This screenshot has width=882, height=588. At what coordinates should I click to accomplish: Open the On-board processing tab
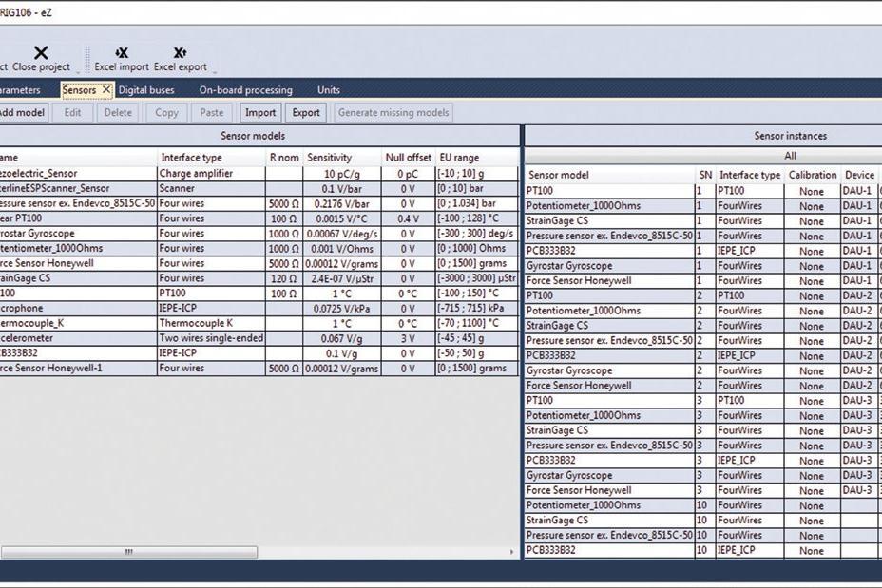tap(245, 90)
